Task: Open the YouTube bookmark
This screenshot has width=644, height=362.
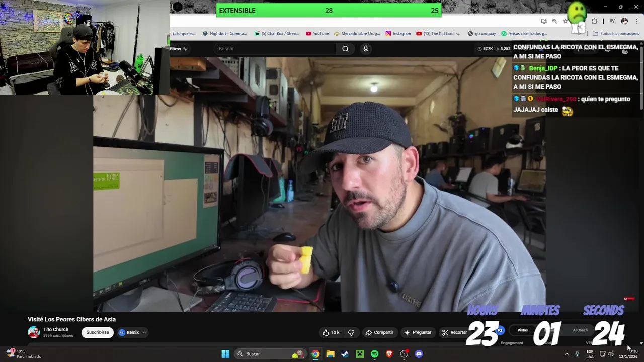Action: tap(317, 34)
